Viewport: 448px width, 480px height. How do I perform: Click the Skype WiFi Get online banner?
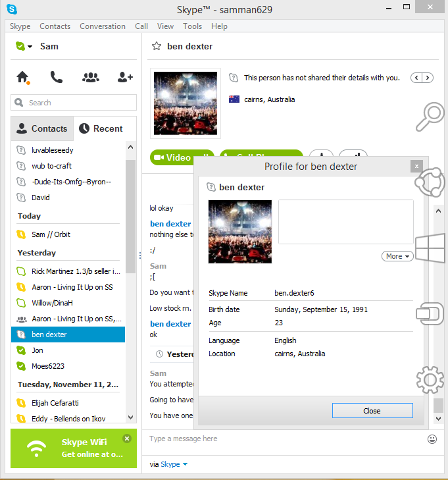coord(74,448)
